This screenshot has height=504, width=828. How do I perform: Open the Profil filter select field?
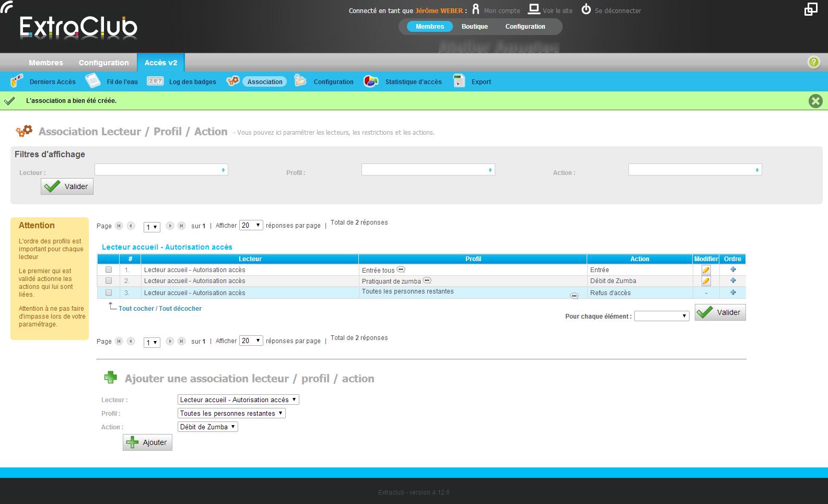[x=428, y=170]
